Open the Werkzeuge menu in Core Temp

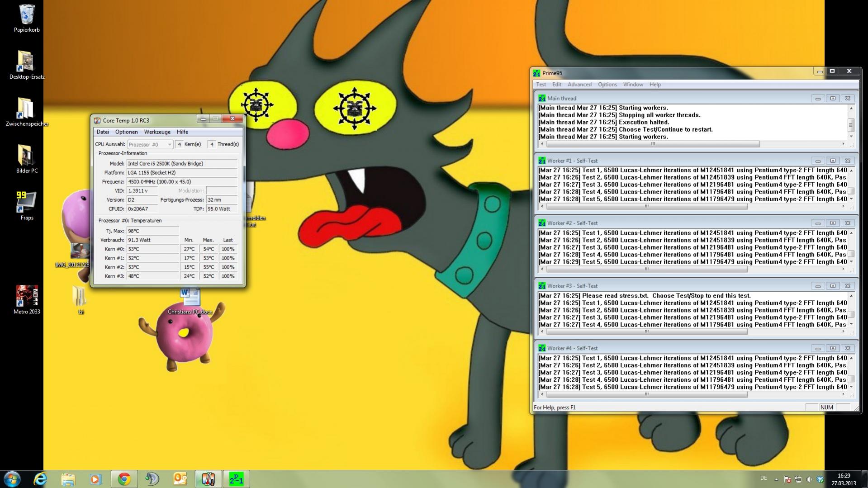pos(157,132)
